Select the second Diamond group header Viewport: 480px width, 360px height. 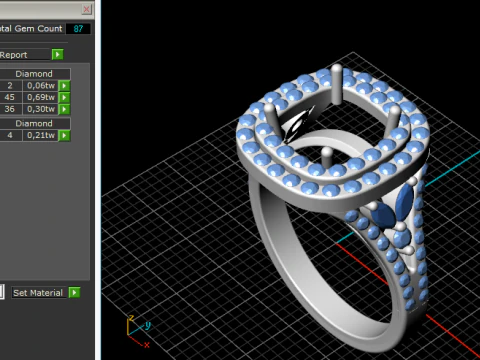(34, 123)
